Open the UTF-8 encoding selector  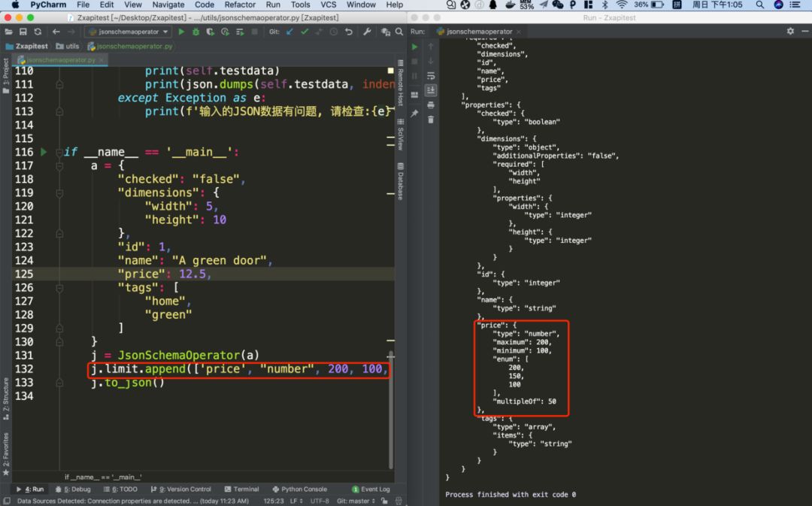point(320,501)
